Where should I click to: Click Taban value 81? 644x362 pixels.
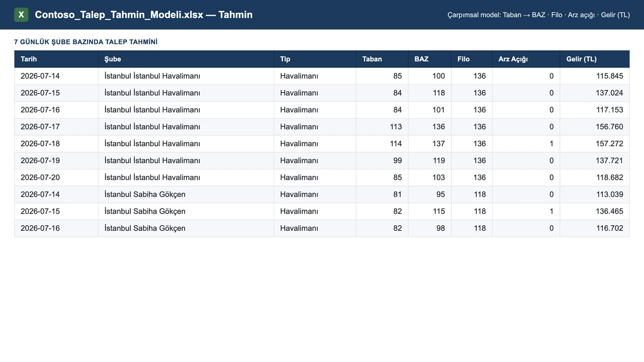398,195
